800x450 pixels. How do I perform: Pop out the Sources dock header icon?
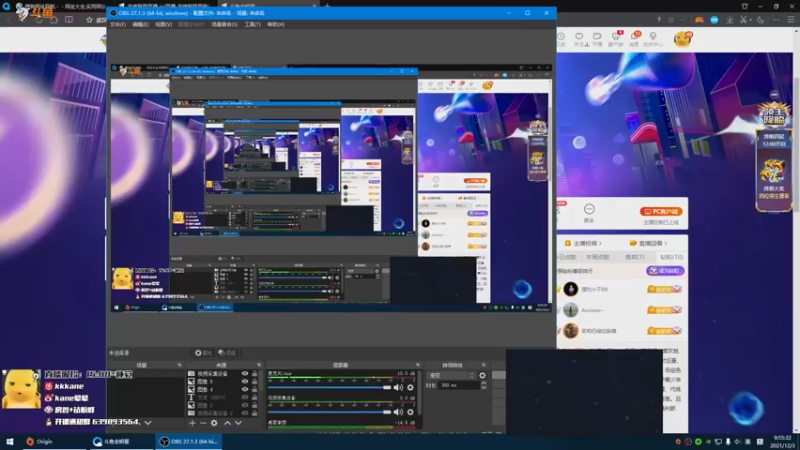259,365
